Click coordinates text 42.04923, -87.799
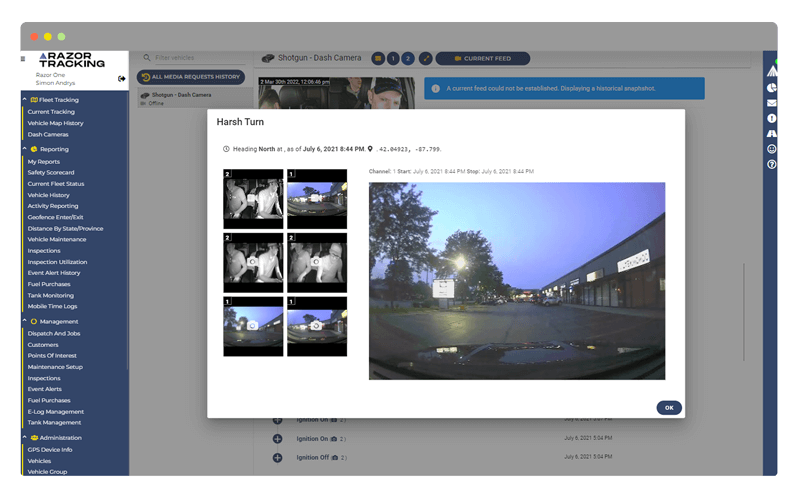This screenshot has width=800, height=498. pyautogui.click(x=409, y=150)
